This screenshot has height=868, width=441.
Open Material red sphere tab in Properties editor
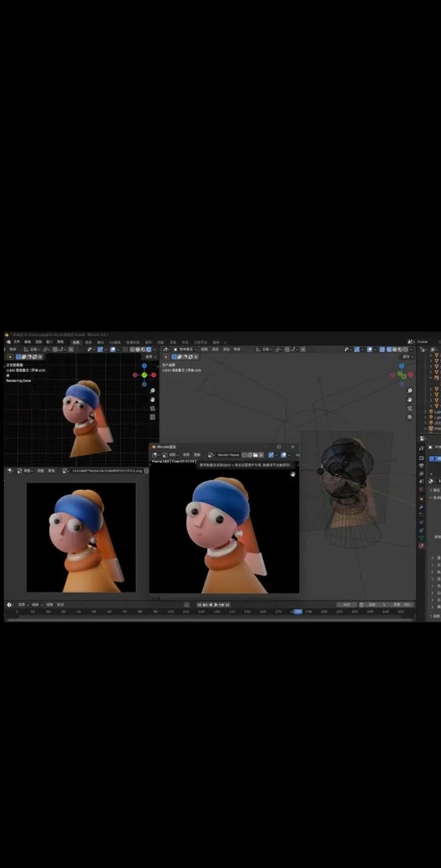click(x=421, y=545)
